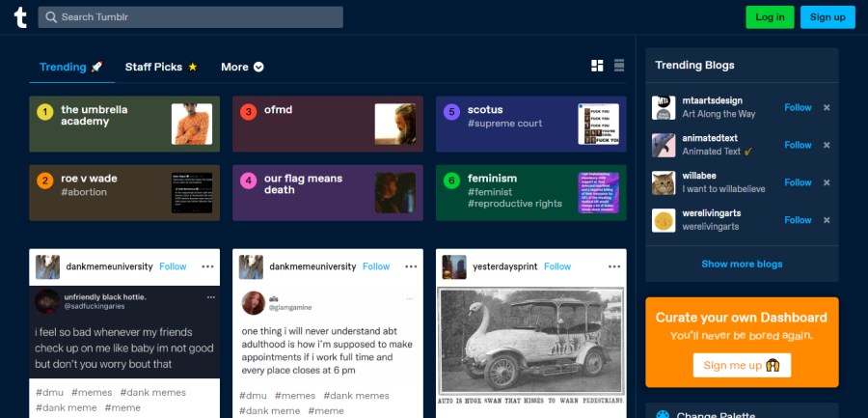Open feminism trending topic
868x418 pixels.
click(530, 193)
